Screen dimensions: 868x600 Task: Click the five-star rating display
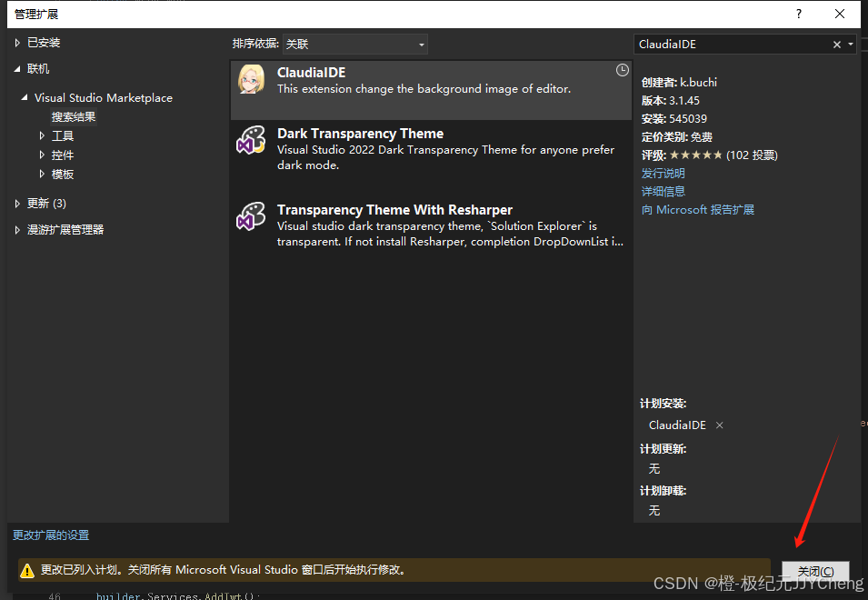pyautogui.click(x=696, y=155)
